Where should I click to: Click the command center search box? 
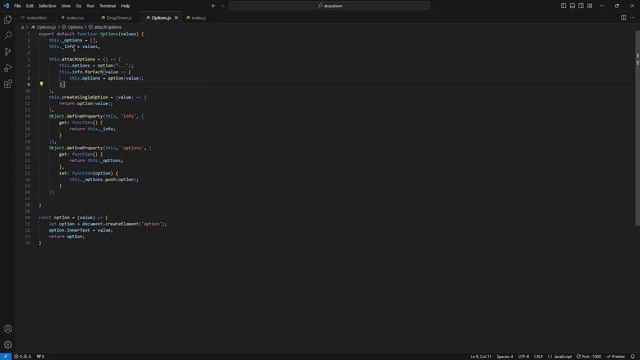(329, 6)
